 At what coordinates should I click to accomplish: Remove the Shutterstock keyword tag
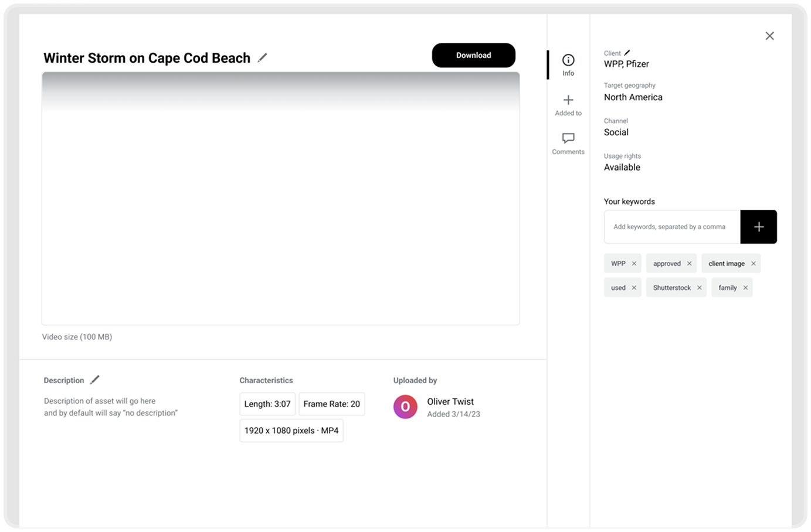[699, 288]
